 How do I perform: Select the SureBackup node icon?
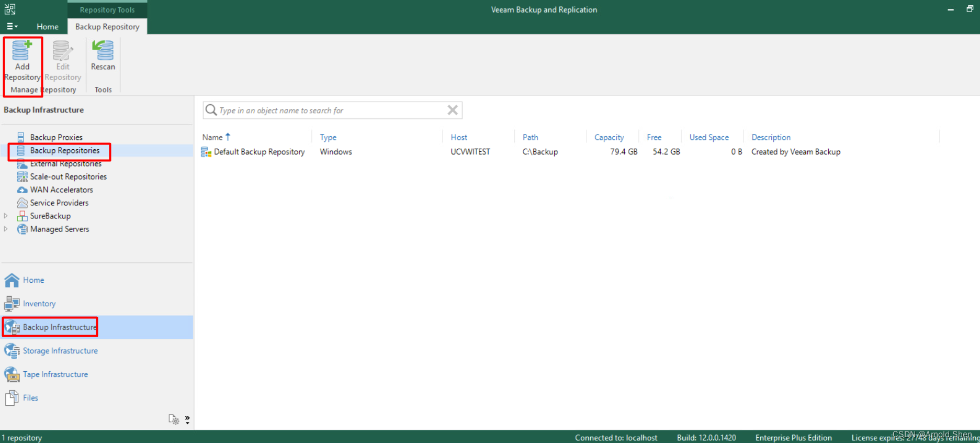tap(22, 216)
